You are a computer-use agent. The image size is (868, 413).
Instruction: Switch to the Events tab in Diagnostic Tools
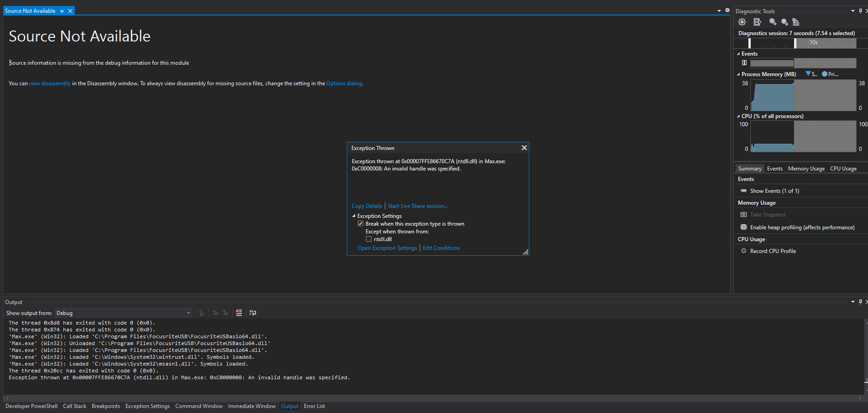[x=774, y=169]
